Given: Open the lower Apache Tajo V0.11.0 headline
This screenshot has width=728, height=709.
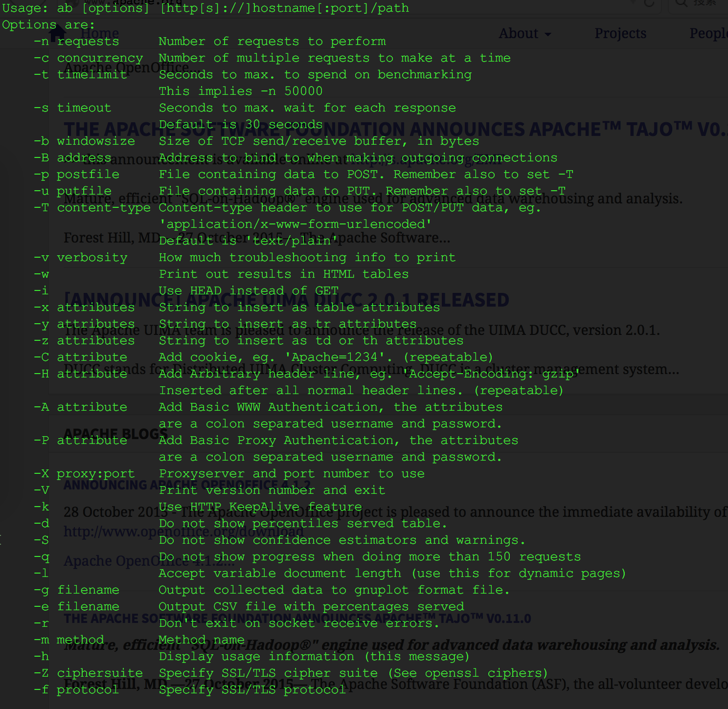Looking at the screenshot, I should (297, 619).
